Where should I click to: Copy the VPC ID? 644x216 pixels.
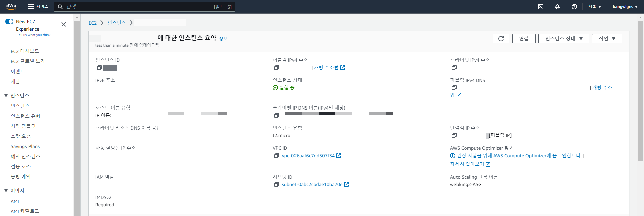[x=277, y=156]
